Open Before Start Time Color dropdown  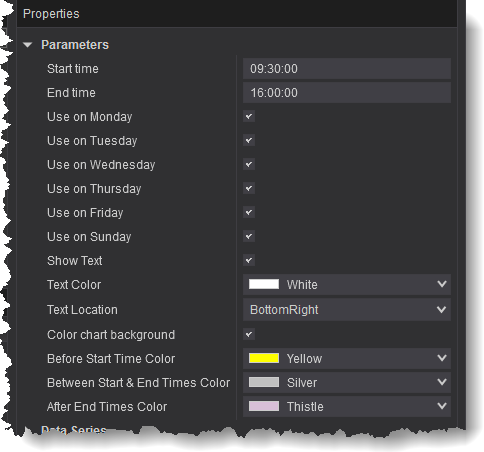[347, 359]
